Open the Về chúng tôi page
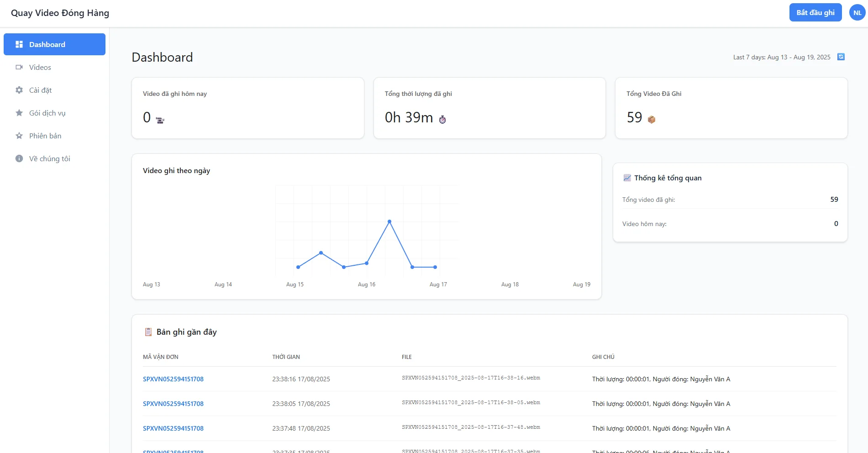868x453 pixels. coord(54,158)
